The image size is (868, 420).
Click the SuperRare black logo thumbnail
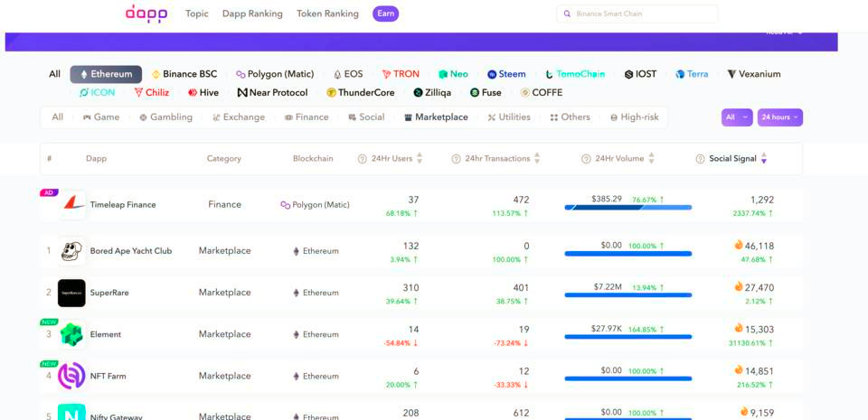point(71,293)
